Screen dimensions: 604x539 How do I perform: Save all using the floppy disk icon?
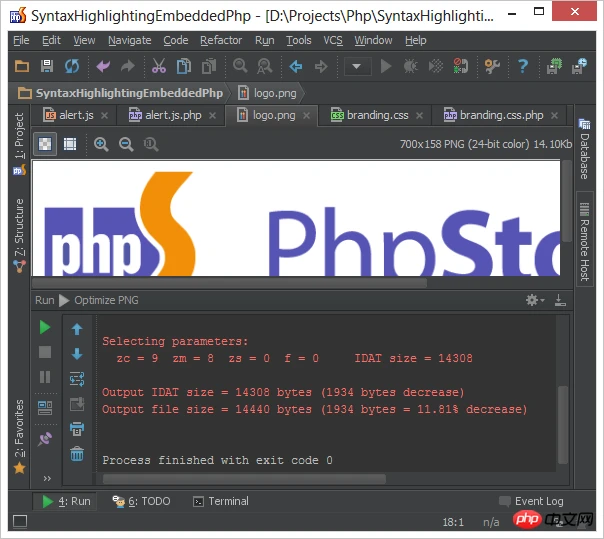click(47, 66)
